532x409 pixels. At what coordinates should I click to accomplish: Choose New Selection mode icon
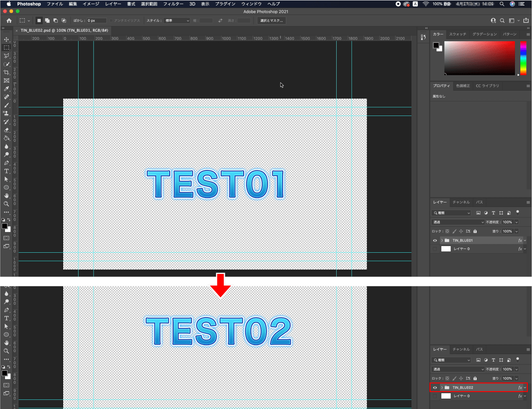[x=39, y=20]
